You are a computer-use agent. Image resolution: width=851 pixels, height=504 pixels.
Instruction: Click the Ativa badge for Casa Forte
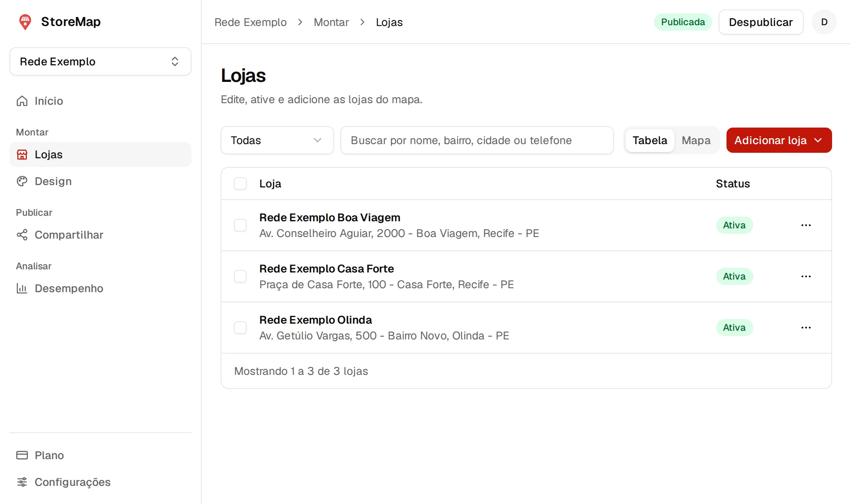tap(734, 276)
